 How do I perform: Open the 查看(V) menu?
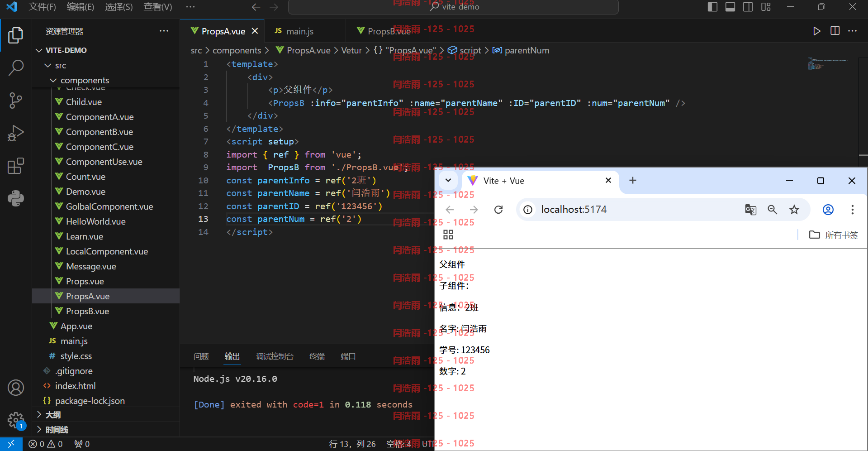[157, 7]
